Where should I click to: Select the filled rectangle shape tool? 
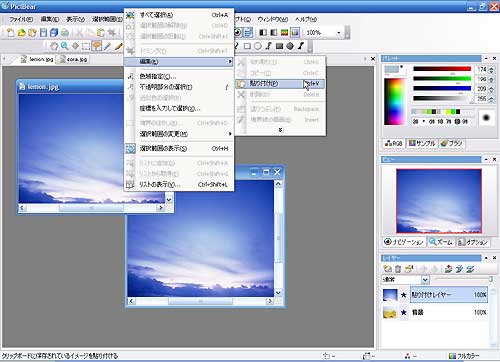point(279,46)
